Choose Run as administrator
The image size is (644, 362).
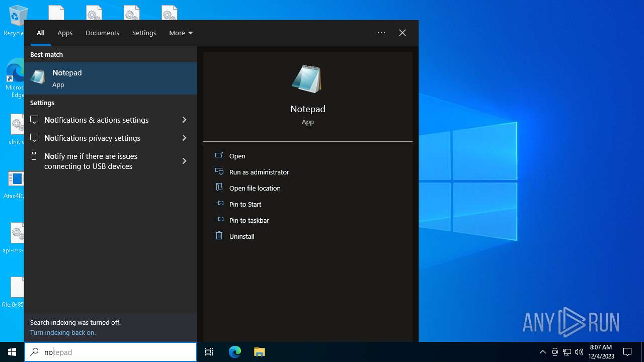tap(259, 172)
